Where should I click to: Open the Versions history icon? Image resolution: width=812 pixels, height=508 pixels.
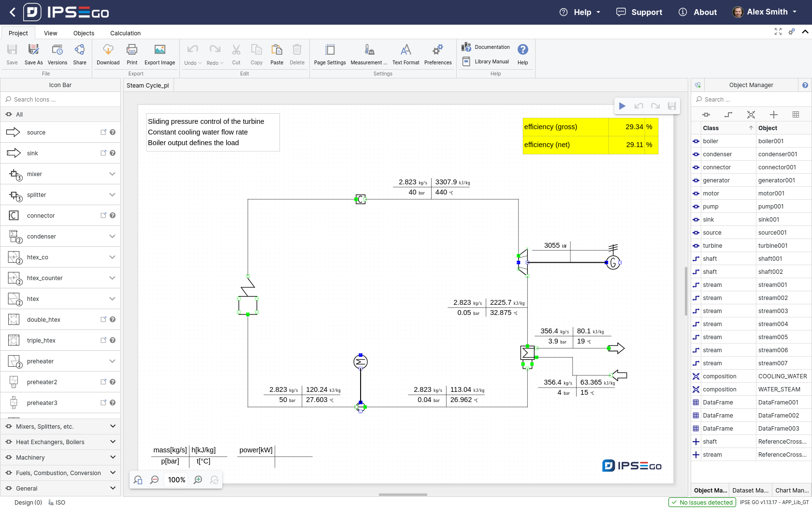coord(57,50)
